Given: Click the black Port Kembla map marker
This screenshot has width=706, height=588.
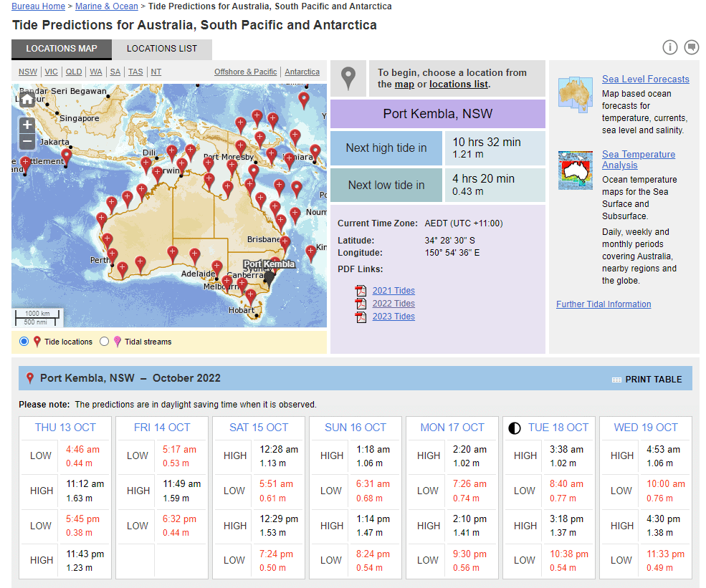Looking at the screenshot, I should [269, 279].
